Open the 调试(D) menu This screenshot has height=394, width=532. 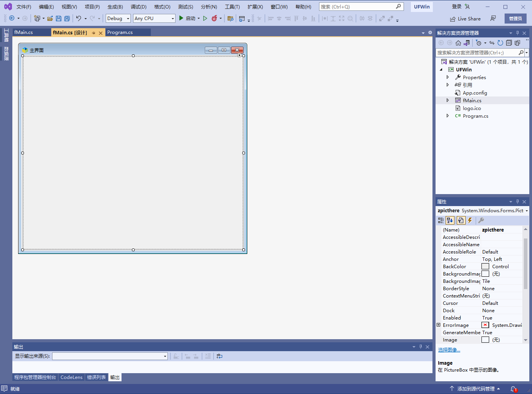point(138,7)
